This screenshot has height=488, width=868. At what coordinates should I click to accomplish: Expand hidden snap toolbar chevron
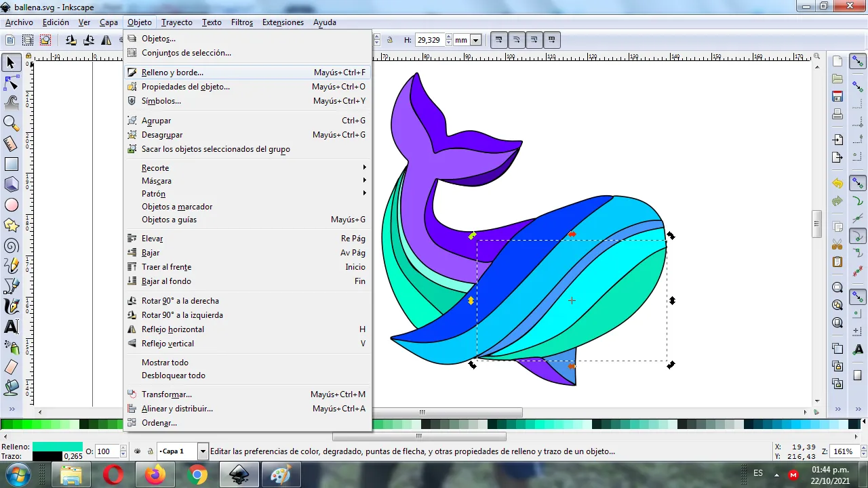(x=858, y=409)
